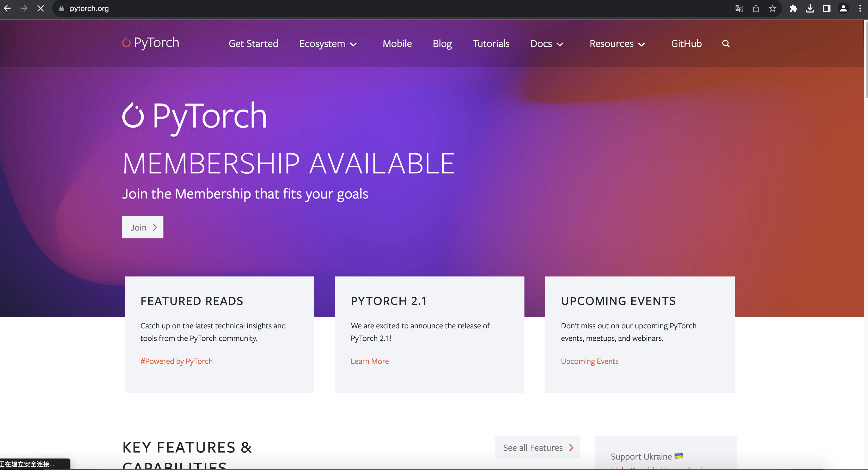Click the browser forward arrow
868x470 pixels.
(24, 8)
